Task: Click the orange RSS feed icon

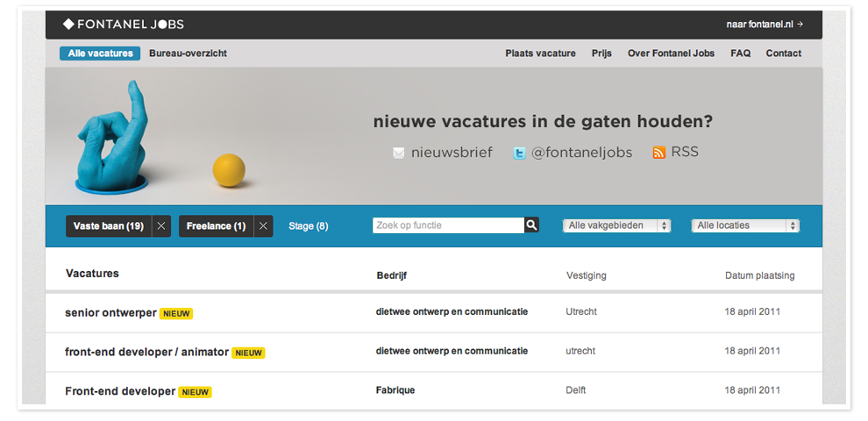Action: click(x=658, y=153)
